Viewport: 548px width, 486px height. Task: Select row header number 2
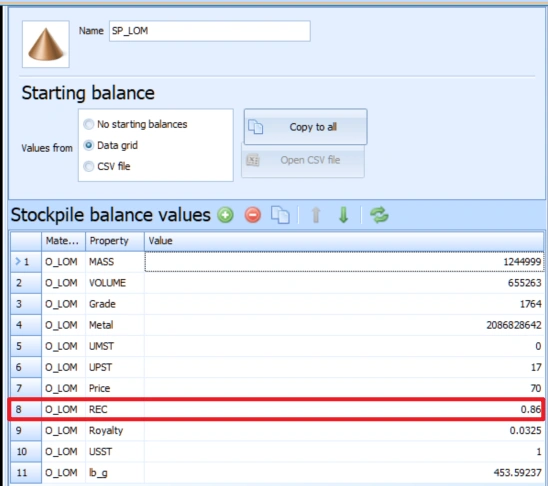point(26,283)
